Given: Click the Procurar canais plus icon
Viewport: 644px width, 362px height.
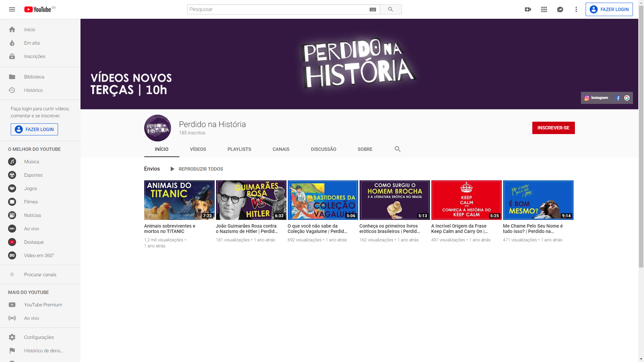Looking at the screenshot, I should tap(12, 275).
